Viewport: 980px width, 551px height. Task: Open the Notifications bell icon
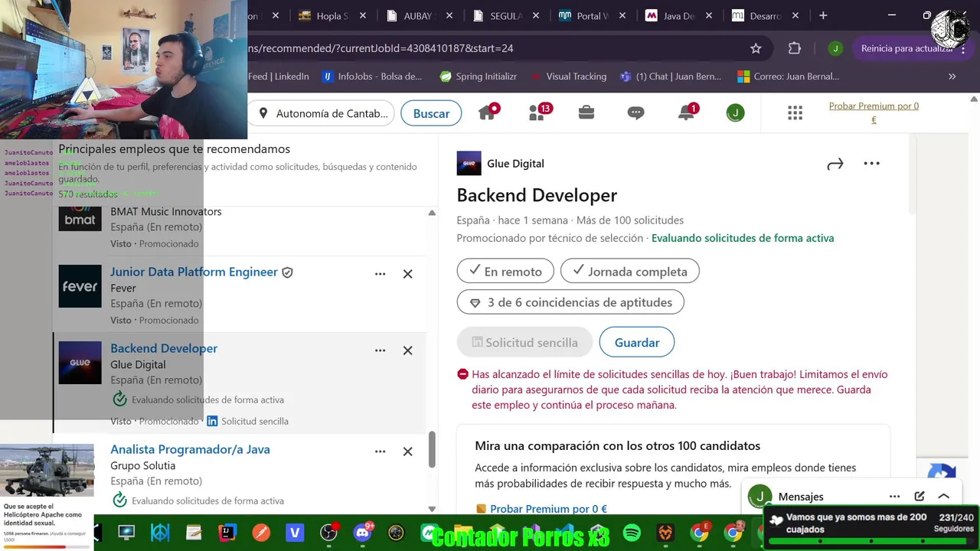coord(687,112)
